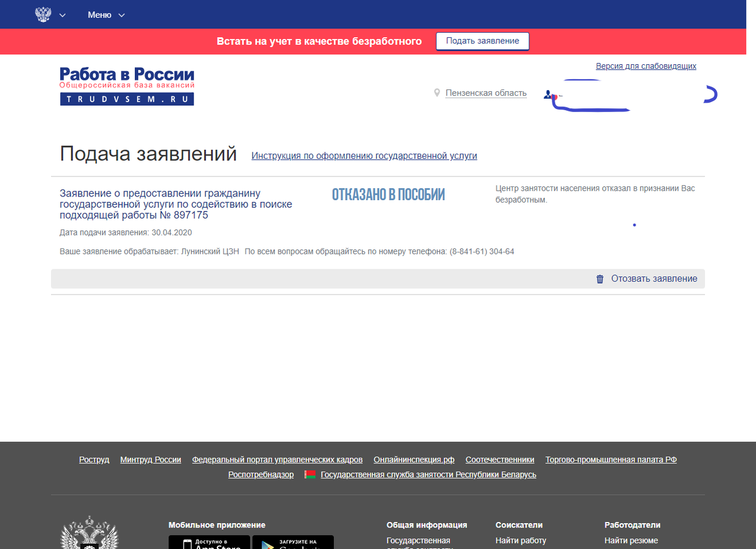Viewport: 756px width, 549px height.
Task: Open the Минтруд России footer link
Action: click(151, 460)
